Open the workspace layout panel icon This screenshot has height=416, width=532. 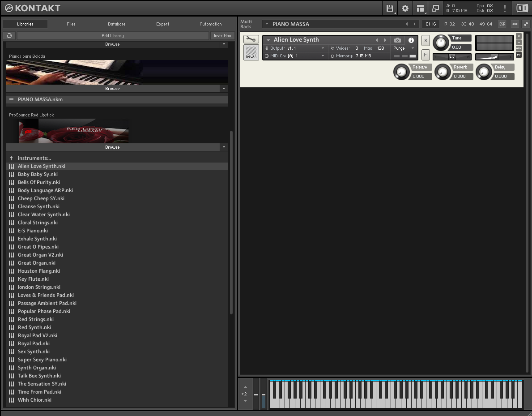click(x=421, y=8)
